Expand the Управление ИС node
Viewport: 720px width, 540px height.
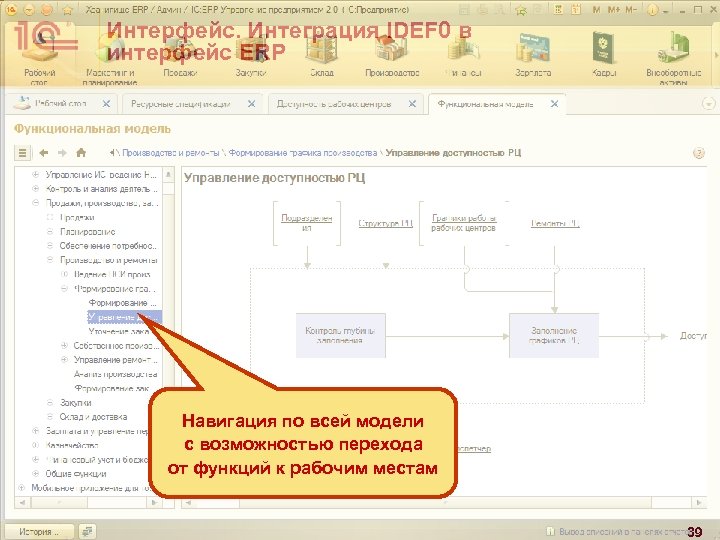(x=35, y=174)
